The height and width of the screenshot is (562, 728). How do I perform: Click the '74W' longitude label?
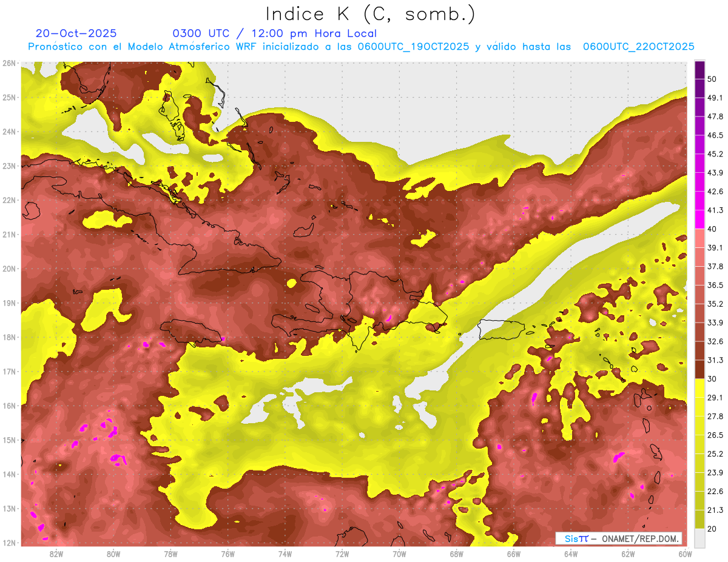285,554
